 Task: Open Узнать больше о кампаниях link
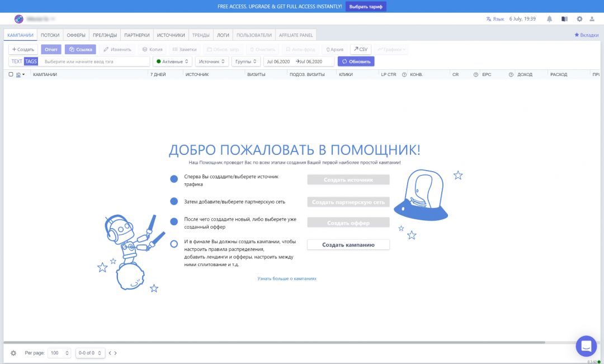tap(286, 278)
